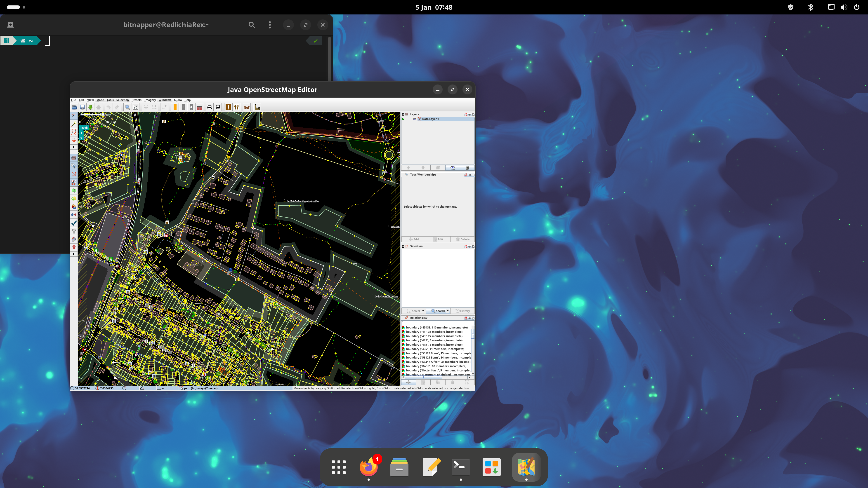The width and height of the screenshot is (868, 488).
Task: Open search in the terminal window header
Action: click(252, 25)
